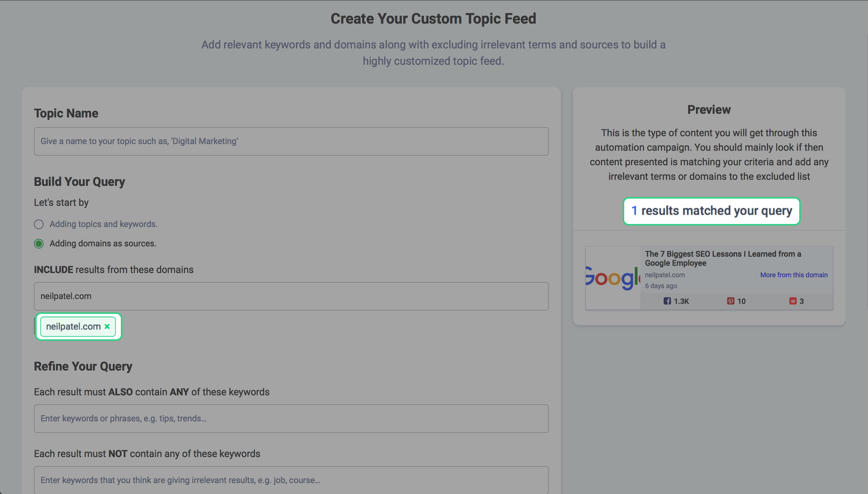Click the ALSO contain ANY keywords field

coord(291,418)
